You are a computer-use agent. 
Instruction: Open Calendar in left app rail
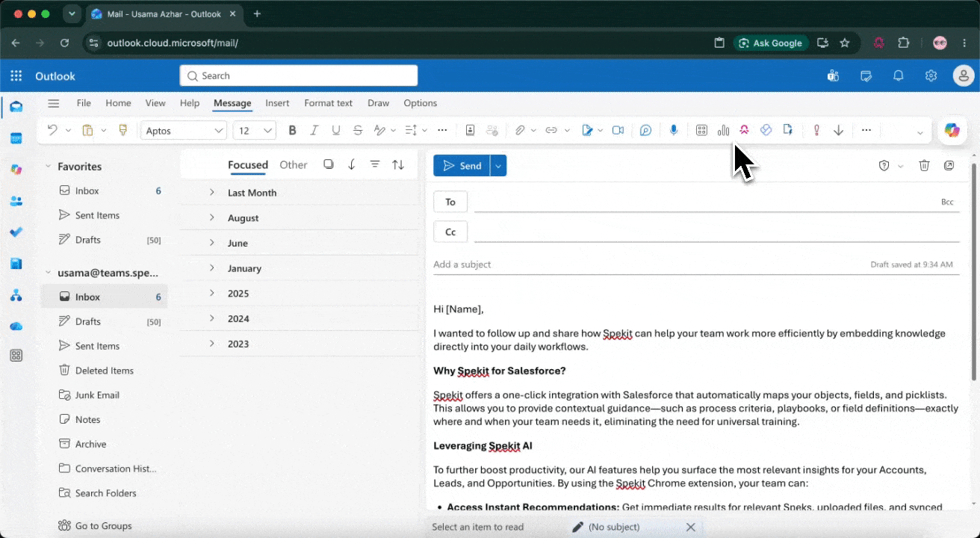pyautogui.click(x=16, y=138)
